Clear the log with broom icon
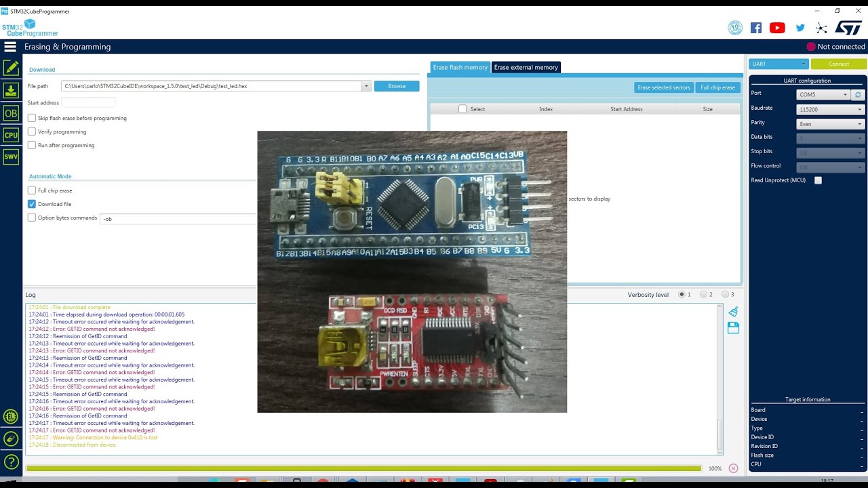868x488 pixels. pyautogui.click(x=733, y=312)
